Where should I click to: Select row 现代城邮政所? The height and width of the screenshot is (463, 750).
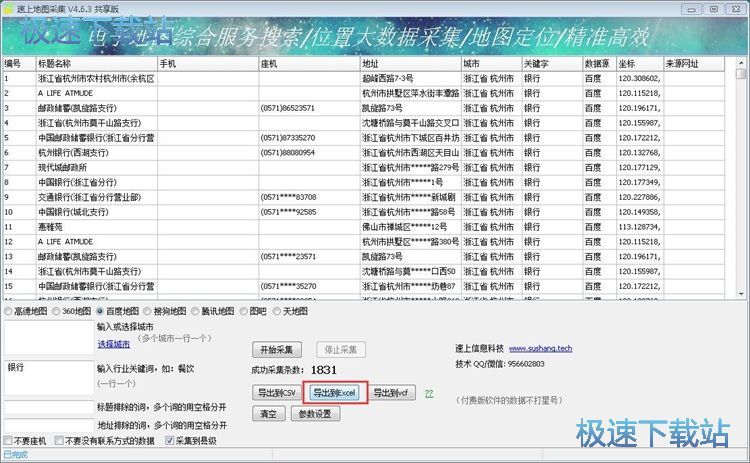click(364, 167)
